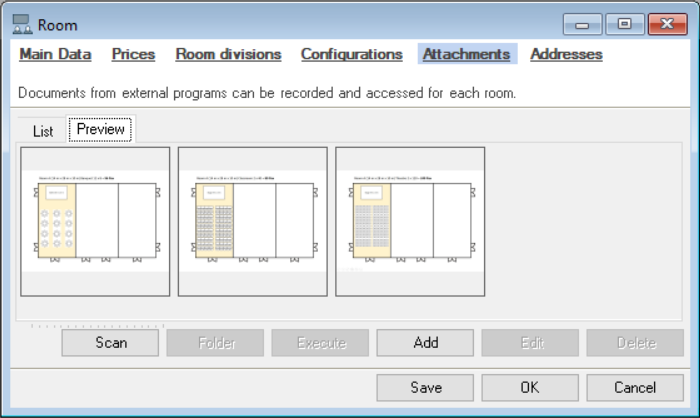The height and width of the screenshot is (418, 700).
Task: Click the Room window icon in title bar
Action: (x=22, y=24)
